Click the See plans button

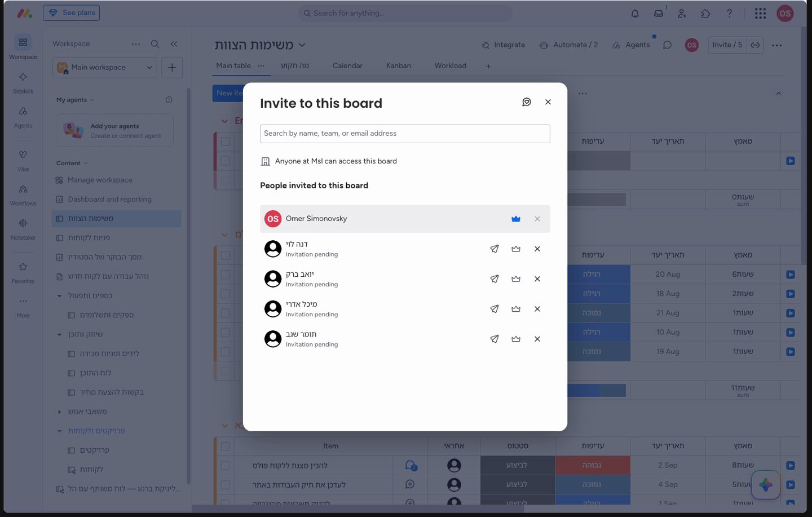72,13
